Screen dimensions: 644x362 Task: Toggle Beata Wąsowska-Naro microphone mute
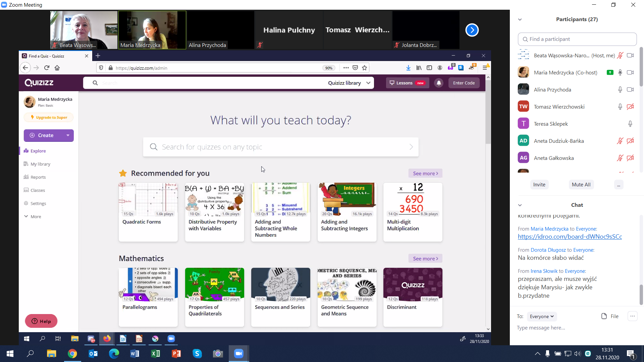tap(620, 55)
